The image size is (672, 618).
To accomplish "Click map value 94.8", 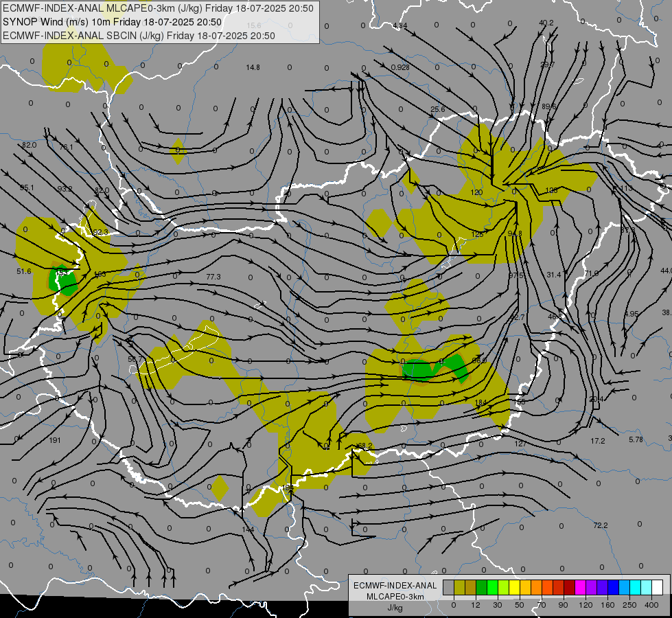I will [515, 233].
